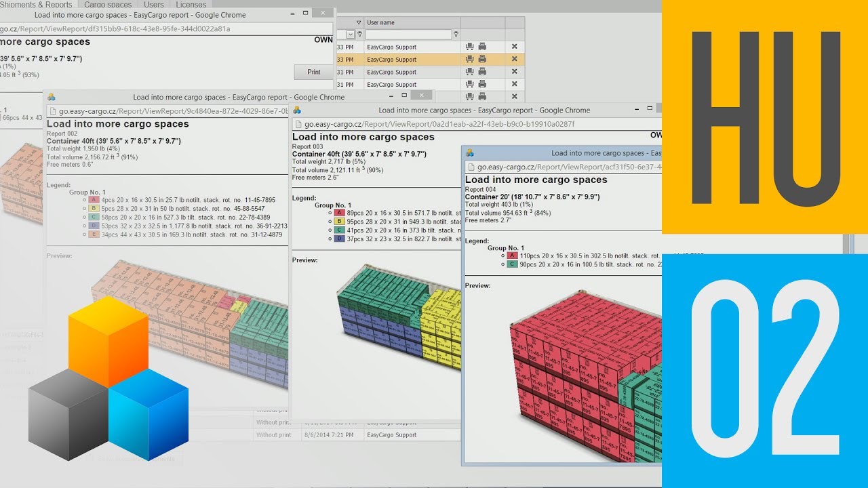Go to the Users tab
Image resolution: width=868 pixels, height=488 pixels.
coord(154,5)
